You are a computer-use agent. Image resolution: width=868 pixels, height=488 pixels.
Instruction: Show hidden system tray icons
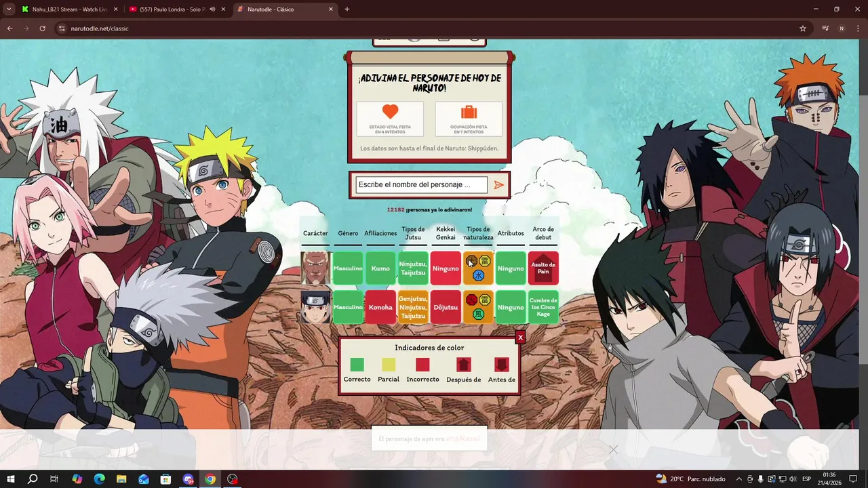tap(740, 479)
